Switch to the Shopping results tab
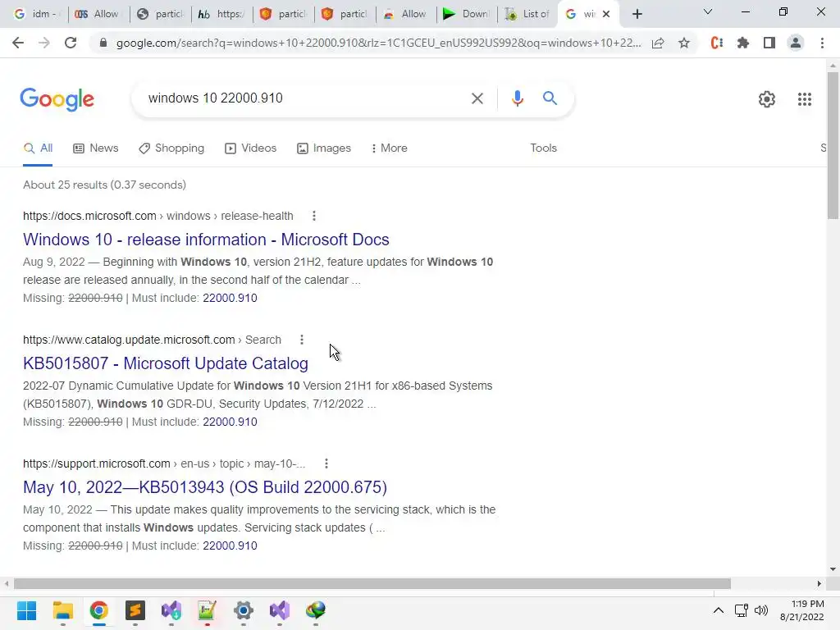 click(171, 148)
